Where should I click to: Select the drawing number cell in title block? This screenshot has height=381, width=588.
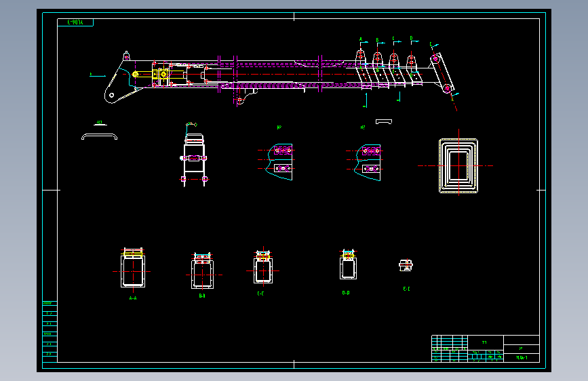tap(522, 358)
